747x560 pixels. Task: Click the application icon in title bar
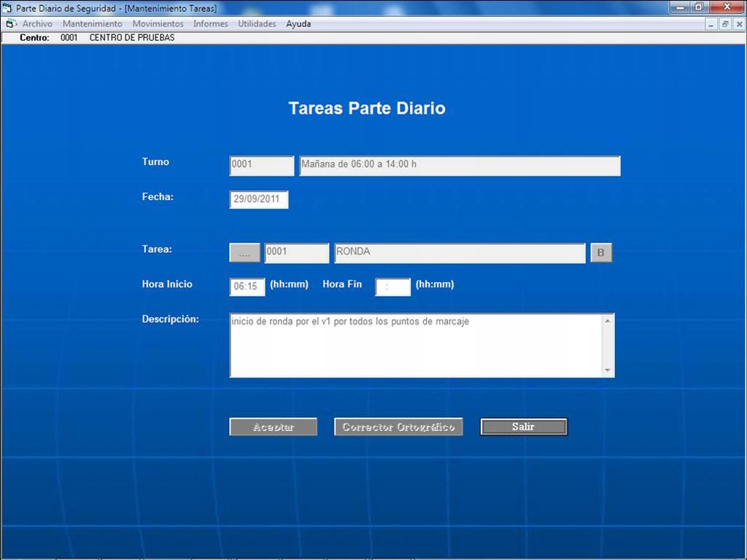click(x=8, y=8)
